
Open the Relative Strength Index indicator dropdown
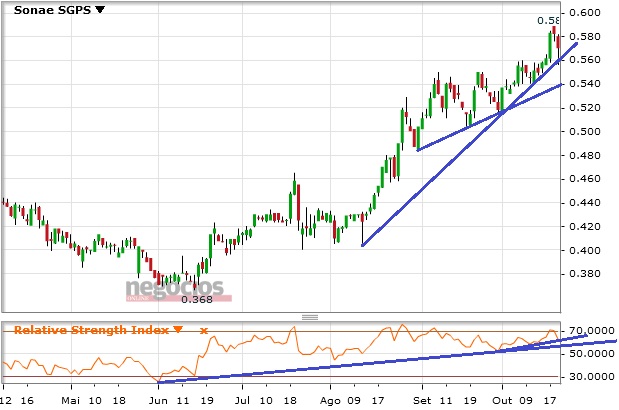178,329
